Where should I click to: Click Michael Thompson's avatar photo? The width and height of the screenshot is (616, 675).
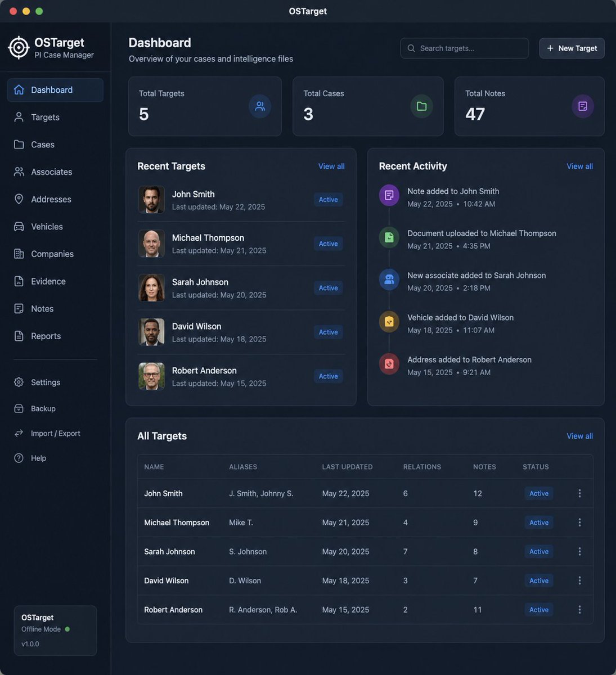click(x=151, y=244)
